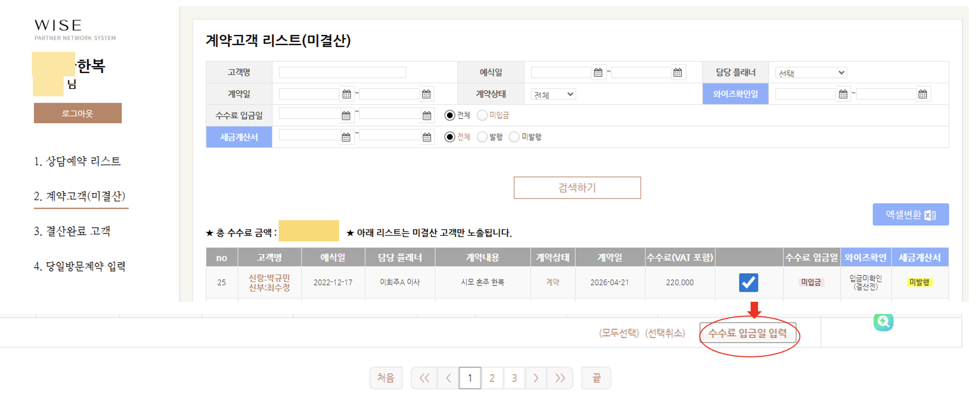Click the green magnifier floating icon
This screenshot has height=396, width=980.
pyautogui.click(x=883, y=321)
